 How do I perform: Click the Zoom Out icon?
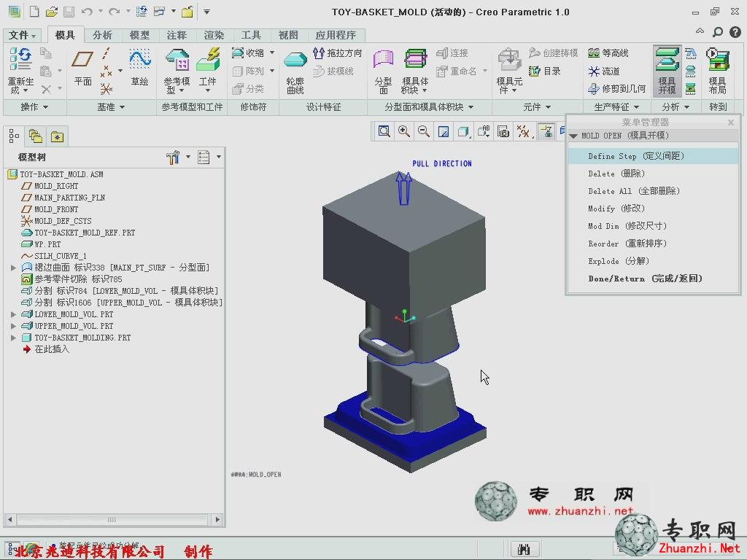click(424, 131)
